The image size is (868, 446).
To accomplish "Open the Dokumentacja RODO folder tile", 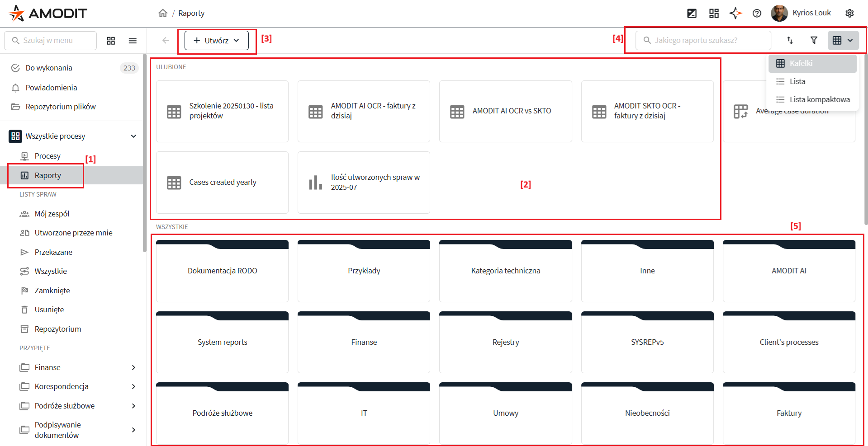I will pyautogui.click(x=222, y=271).
